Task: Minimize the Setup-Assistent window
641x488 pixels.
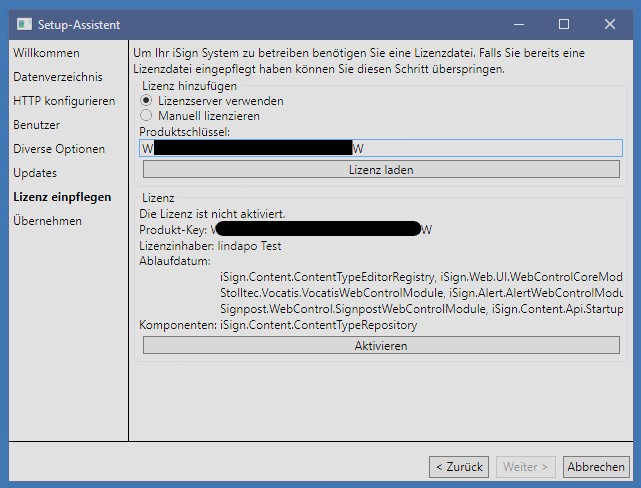Action: click(x=519, y=25)
